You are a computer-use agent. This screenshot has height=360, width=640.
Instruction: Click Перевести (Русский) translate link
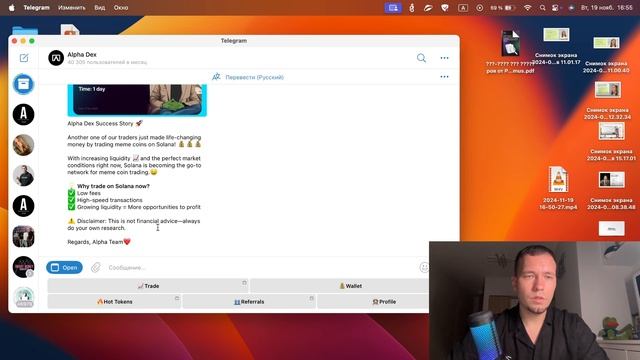click(254, 77)
